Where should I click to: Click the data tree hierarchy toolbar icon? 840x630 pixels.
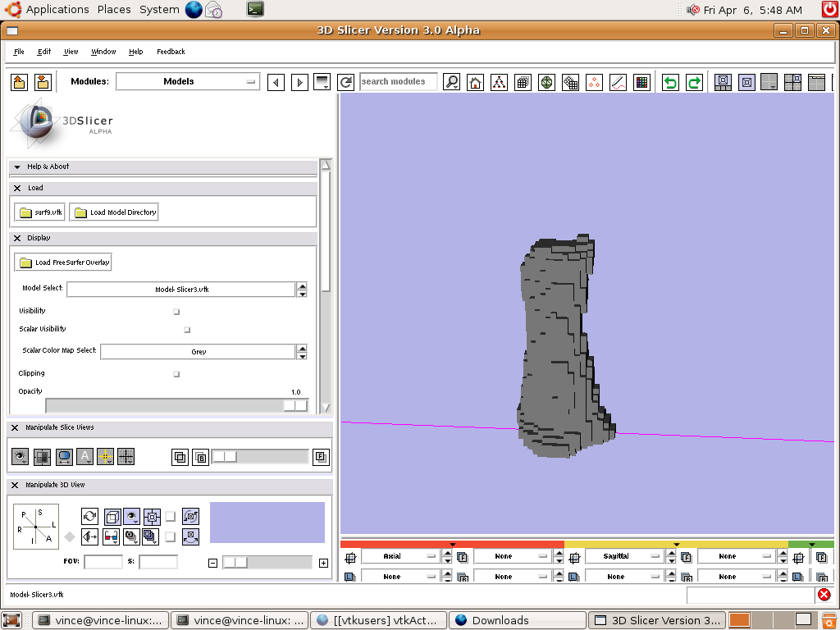[499, 82]
